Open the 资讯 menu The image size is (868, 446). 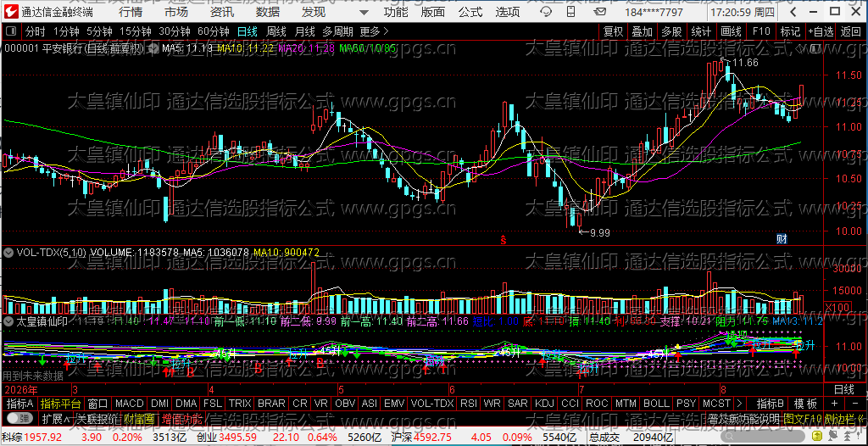click(222, 12)
